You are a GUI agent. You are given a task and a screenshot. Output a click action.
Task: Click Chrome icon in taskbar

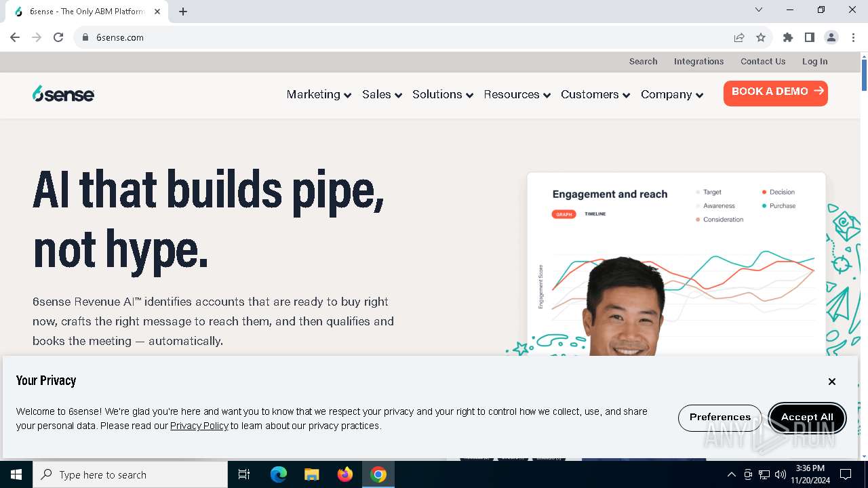coord(378,474)
